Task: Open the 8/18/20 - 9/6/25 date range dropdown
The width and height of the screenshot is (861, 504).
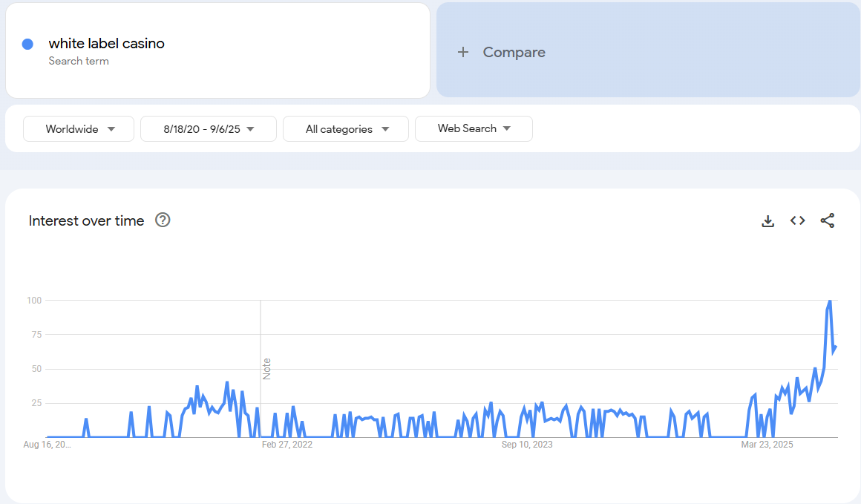Action: click(209, 129)
